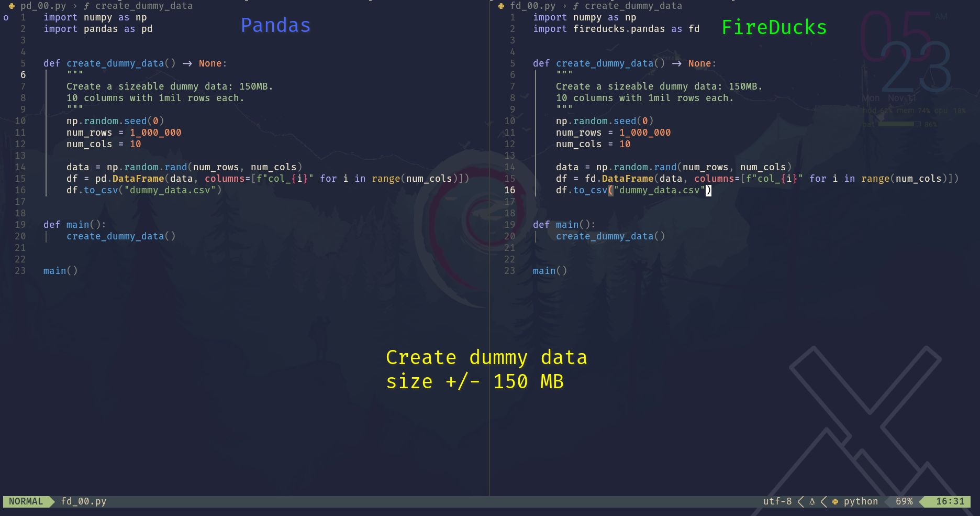Click 'num_cols = 10' in fd_00.py pane

(x=593, y=144)
